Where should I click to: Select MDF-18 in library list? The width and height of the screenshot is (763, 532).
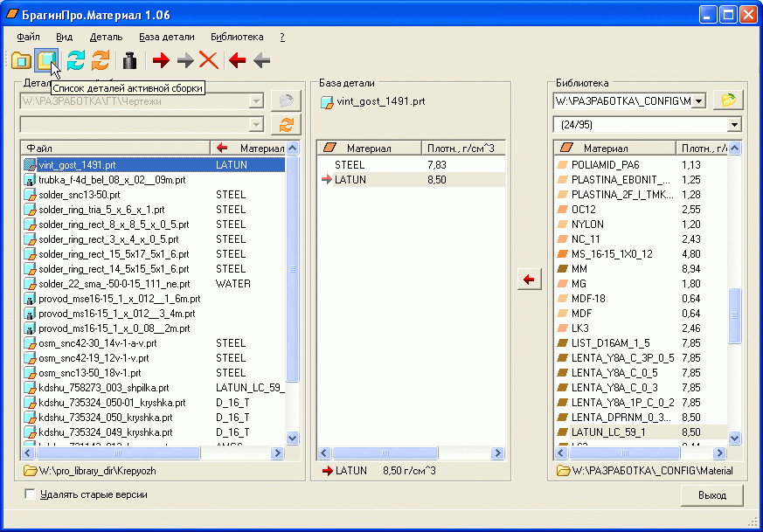642,299
